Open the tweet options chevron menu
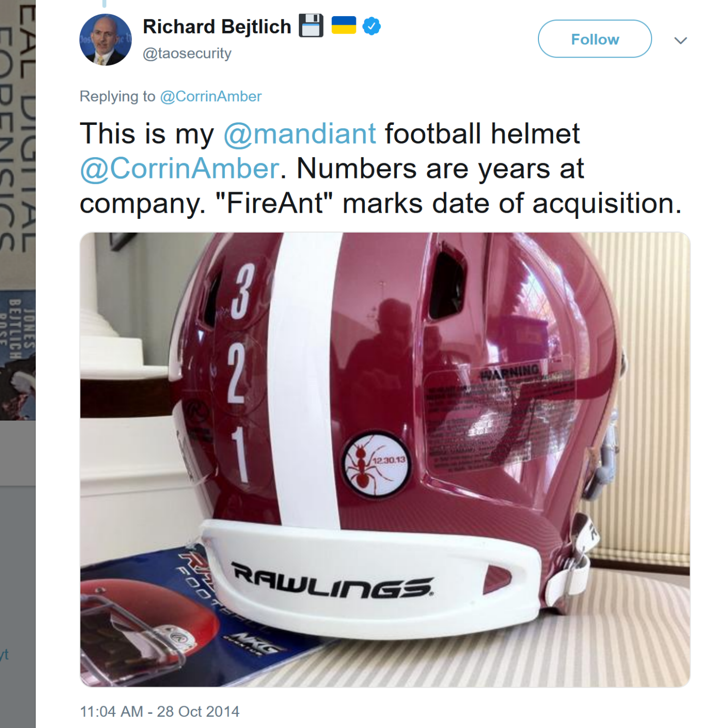 (x=680, y=40)
